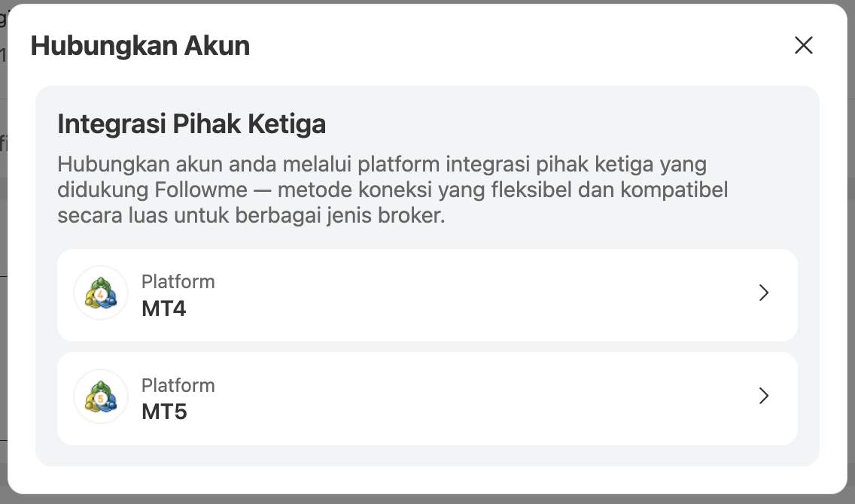Click the Integrasi Pihak Ketiga heading
The height and width of the screenshot is (504, 855).
(191, 123)
